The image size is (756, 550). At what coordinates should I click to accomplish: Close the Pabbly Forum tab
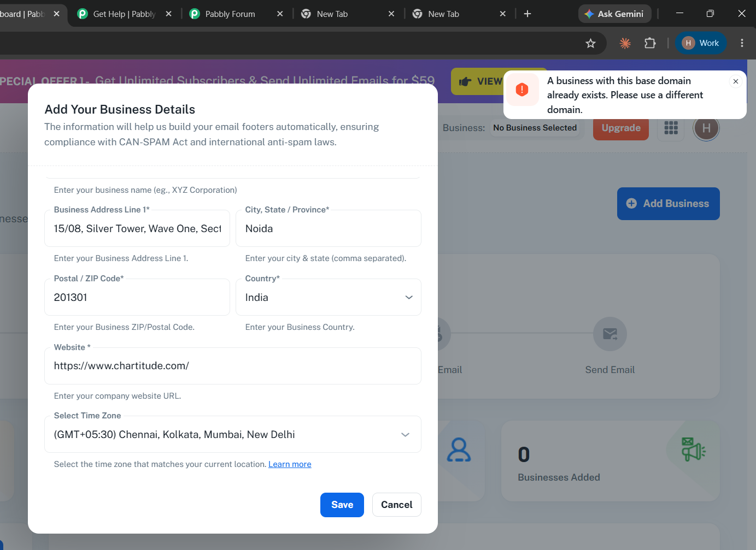point(280,14)
